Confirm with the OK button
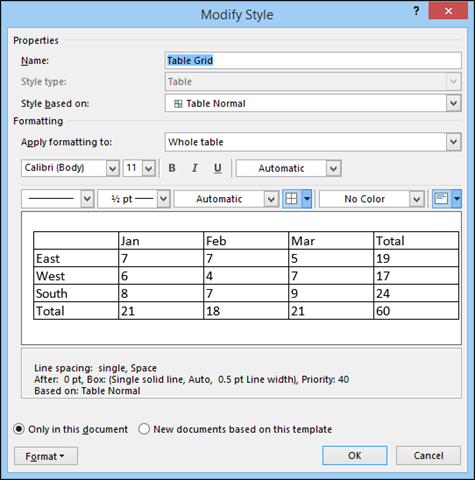 [x=355, y=455]
